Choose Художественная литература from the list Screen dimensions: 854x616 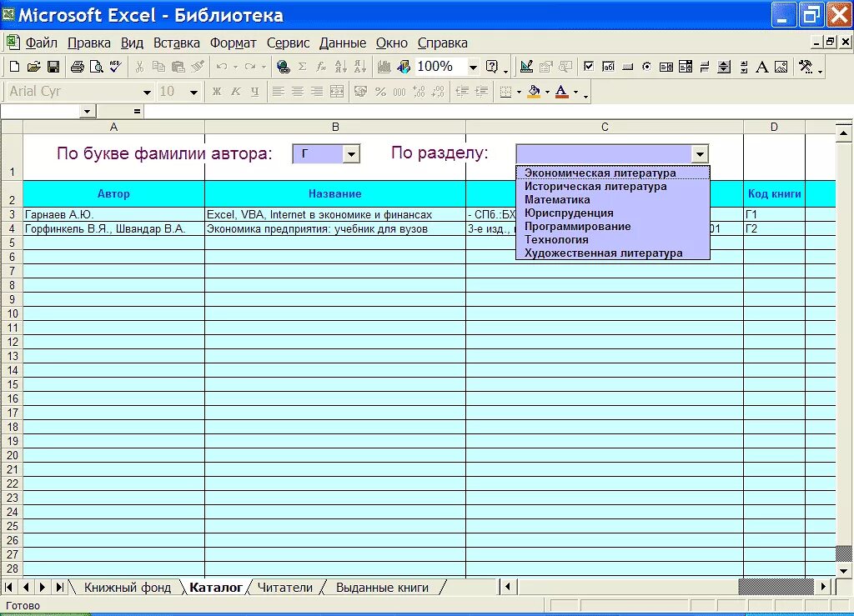point(613,253)
